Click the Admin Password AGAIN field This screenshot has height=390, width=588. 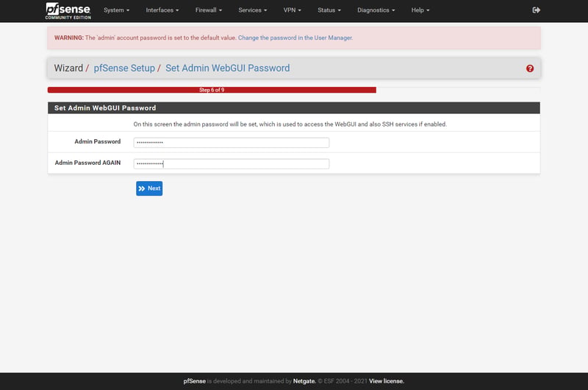point(231,163)
